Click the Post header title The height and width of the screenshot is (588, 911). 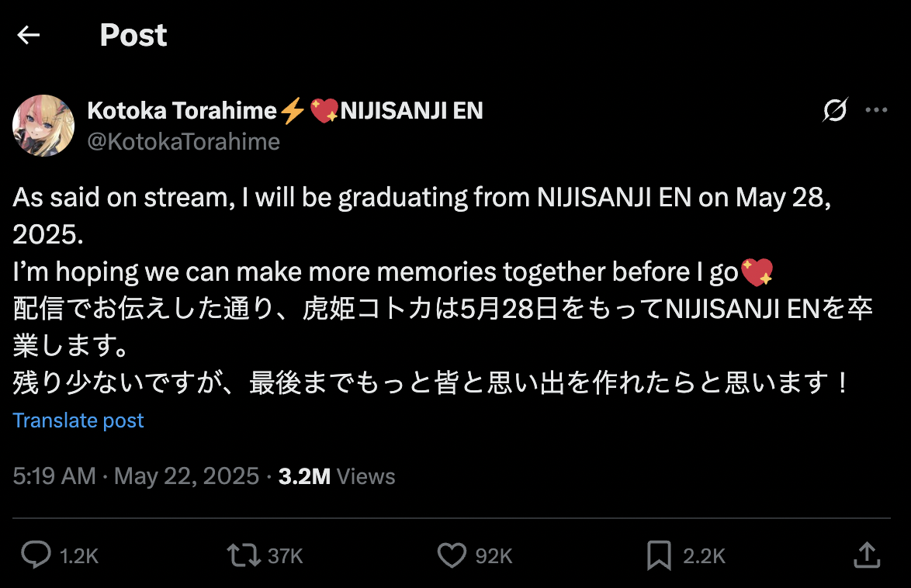coord(133,35)
